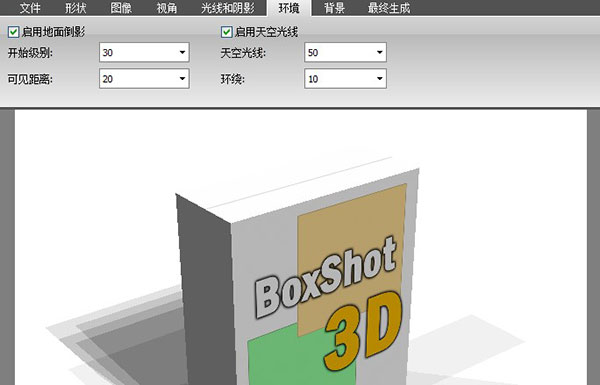Click the 启用地面倒影 label text
600x385 pixels.
[x=53, y=32]
